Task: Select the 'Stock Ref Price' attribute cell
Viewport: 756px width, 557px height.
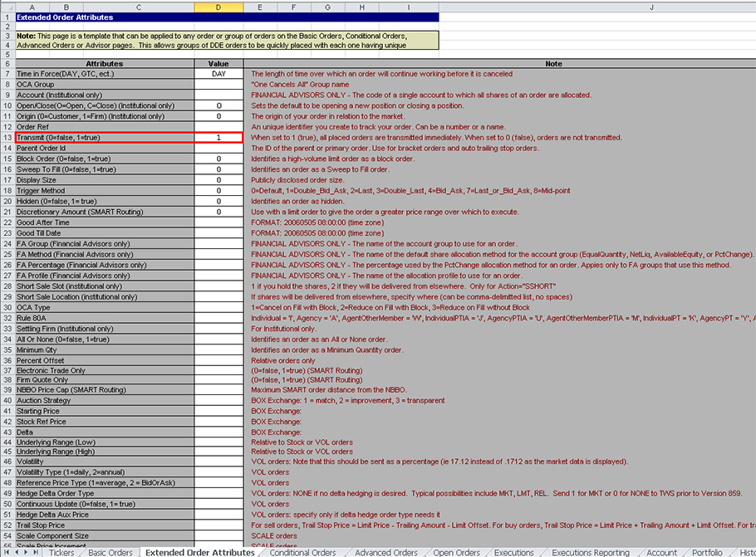Action: point(105,422)
